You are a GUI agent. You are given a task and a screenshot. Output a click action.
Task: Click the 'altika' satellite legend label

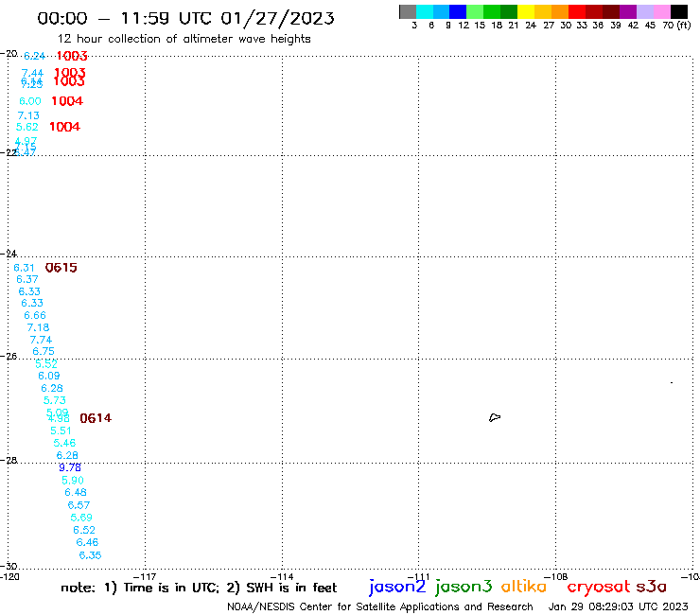[524, 586]
